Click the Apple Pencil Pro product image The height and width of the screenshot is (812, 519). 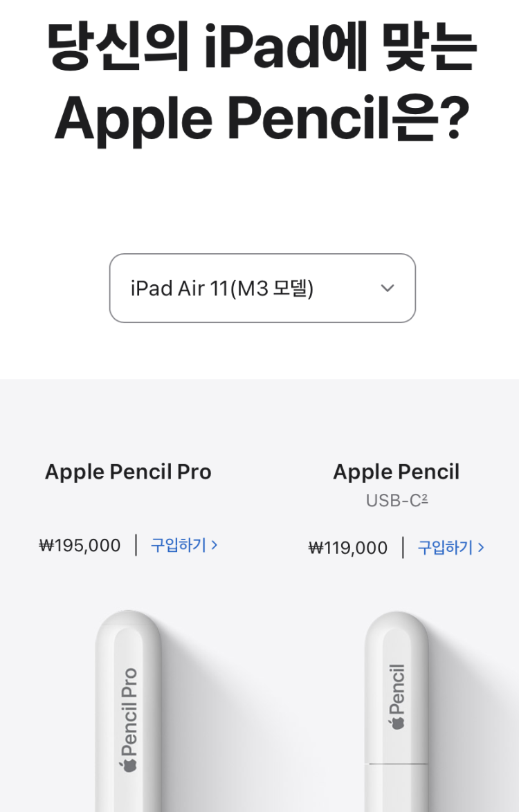[x=129, y=712]
